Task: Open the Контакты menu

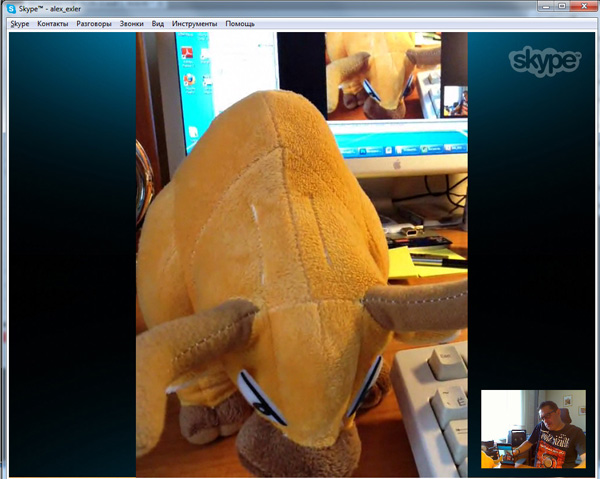Action: 52,23
